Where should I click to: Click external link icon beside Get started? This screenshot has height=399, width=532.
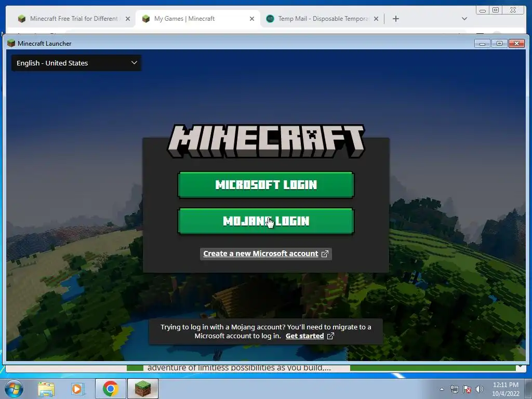330,336
